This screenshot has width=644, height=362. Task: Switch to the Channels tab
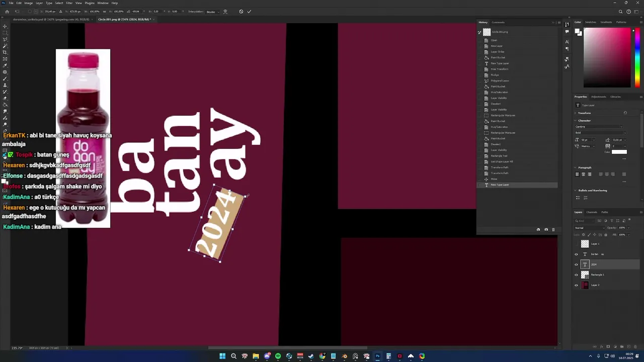(x=592, y=212)
